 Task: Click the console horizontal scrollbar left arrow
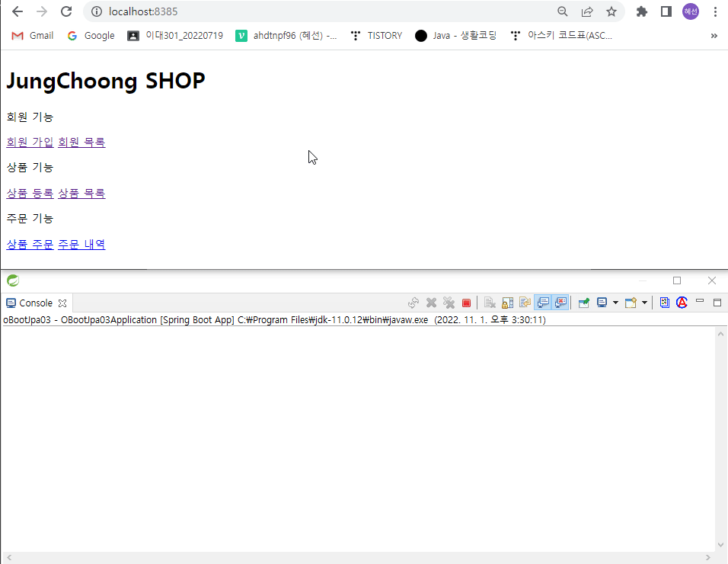(9, 557)
